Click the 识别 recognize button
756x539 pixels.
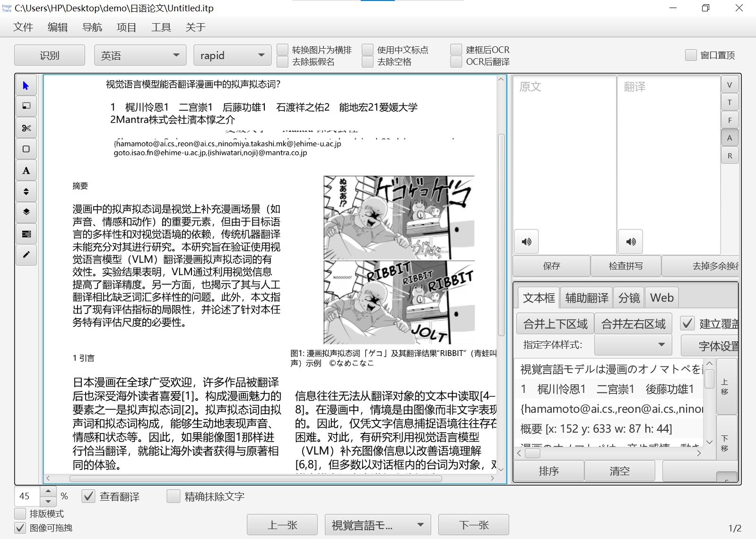[50, 55]
